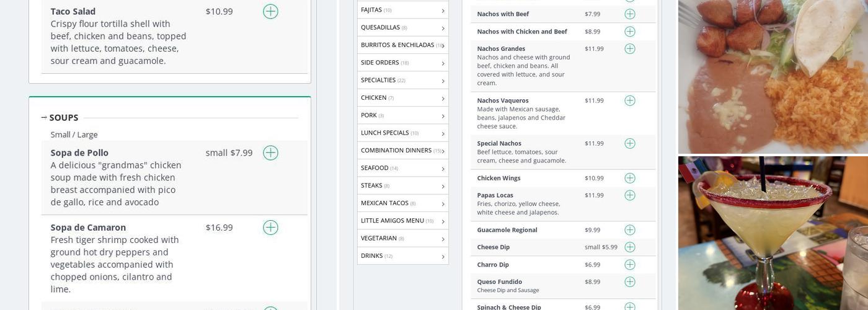Expand the Fajitas category arrow
The image size is (868, 310).
443,11
